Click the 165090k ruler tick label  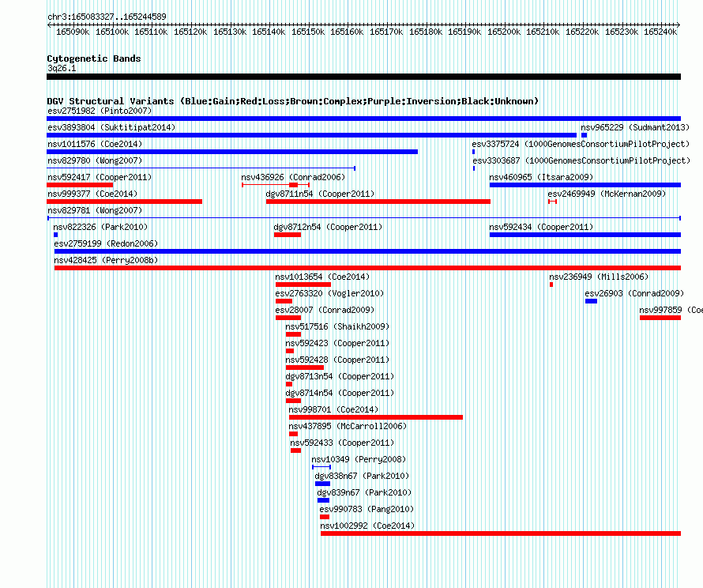(x=73, y=32)
